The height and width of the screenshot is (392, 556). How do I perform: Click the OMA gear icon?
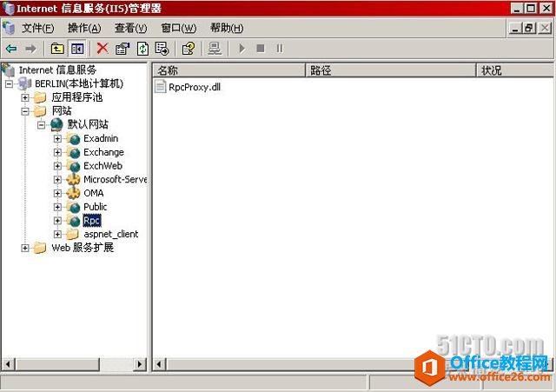tap(73, 193)
